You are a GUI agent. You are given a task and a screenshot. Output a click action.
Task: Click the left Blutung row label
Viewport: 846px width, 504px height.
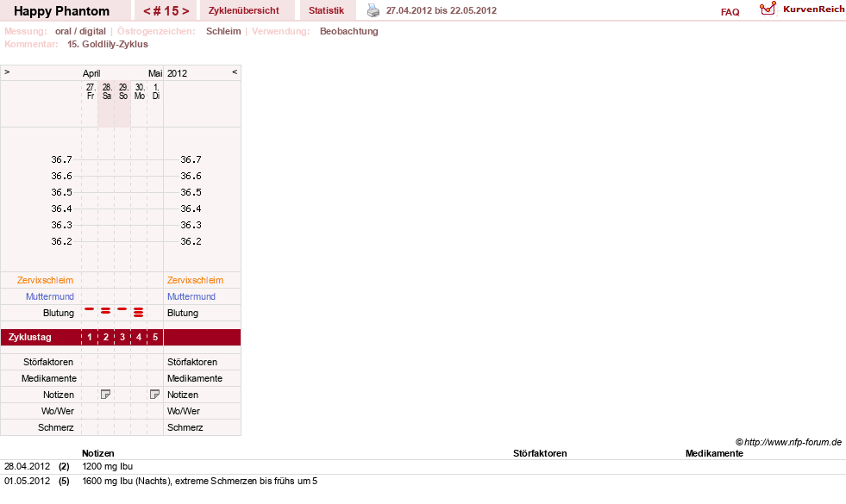59,314
